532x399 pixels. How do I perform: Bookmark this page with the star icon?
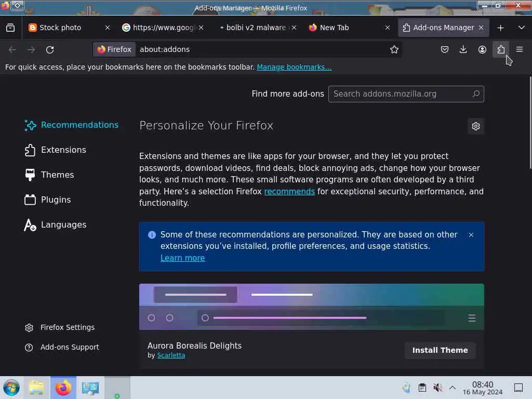coord(394,49)
